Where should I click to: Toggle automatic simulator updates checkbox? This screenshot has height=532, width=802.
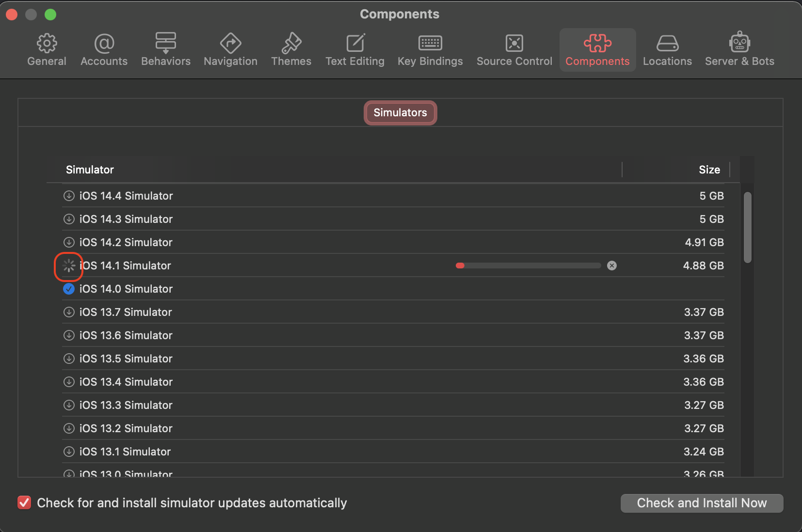[x=24, y=503]
